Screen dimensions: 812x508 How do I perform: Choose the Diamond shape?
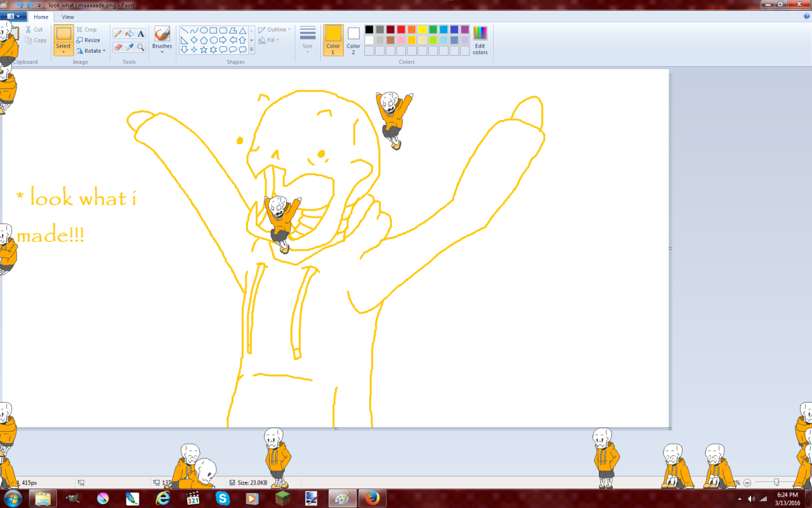tap(194, 40)
